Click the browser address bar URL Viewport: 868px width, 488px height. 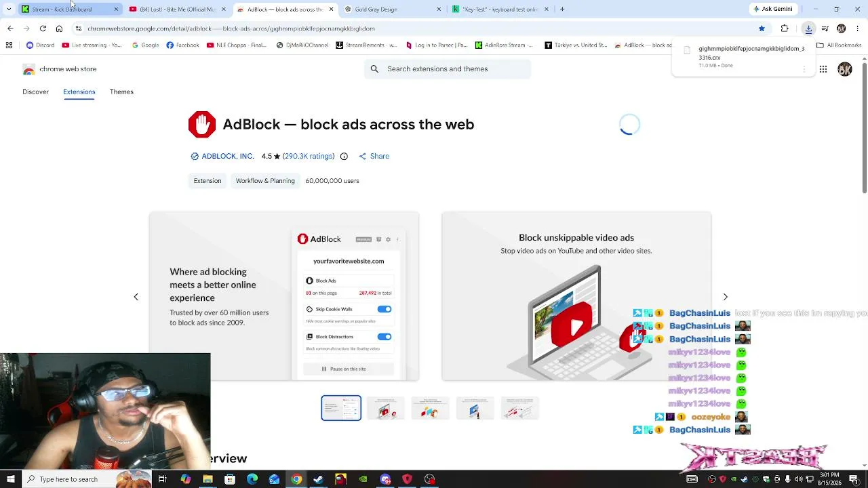point(231,28)
